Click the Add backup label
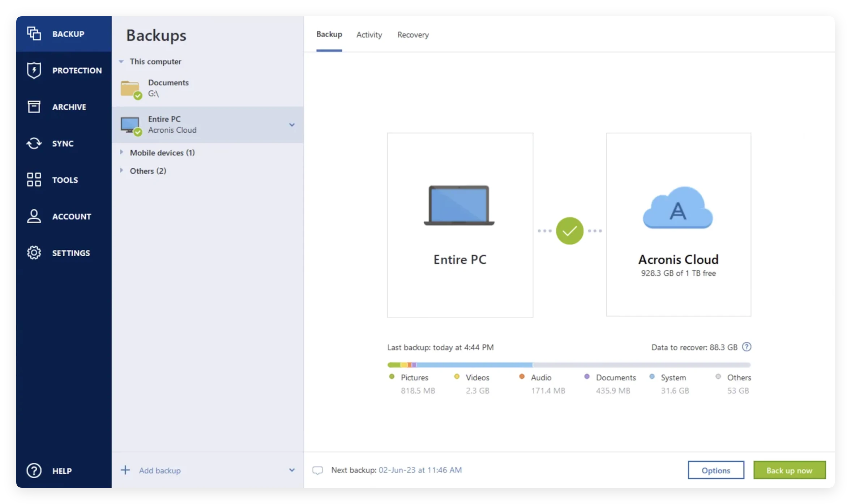This screenshot has height=504, width=851. pyautogui.click(x=160, y=470)
